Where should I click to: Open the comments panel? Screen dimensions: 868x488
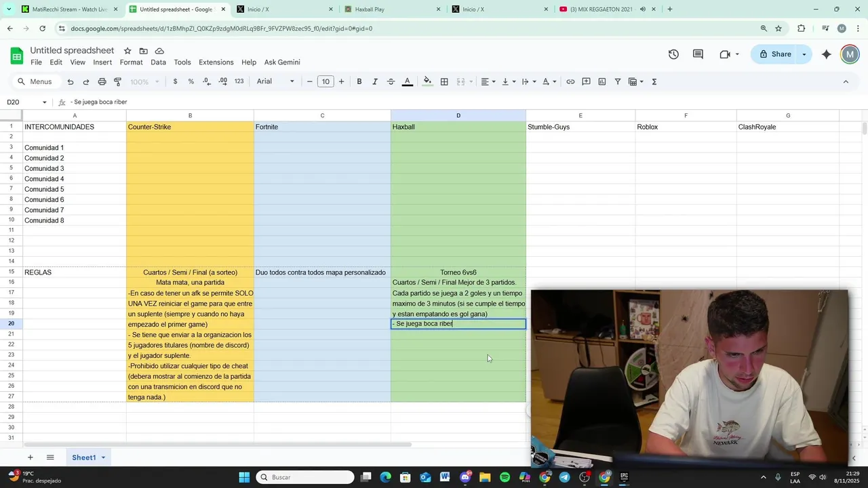(x=698, y=54)
